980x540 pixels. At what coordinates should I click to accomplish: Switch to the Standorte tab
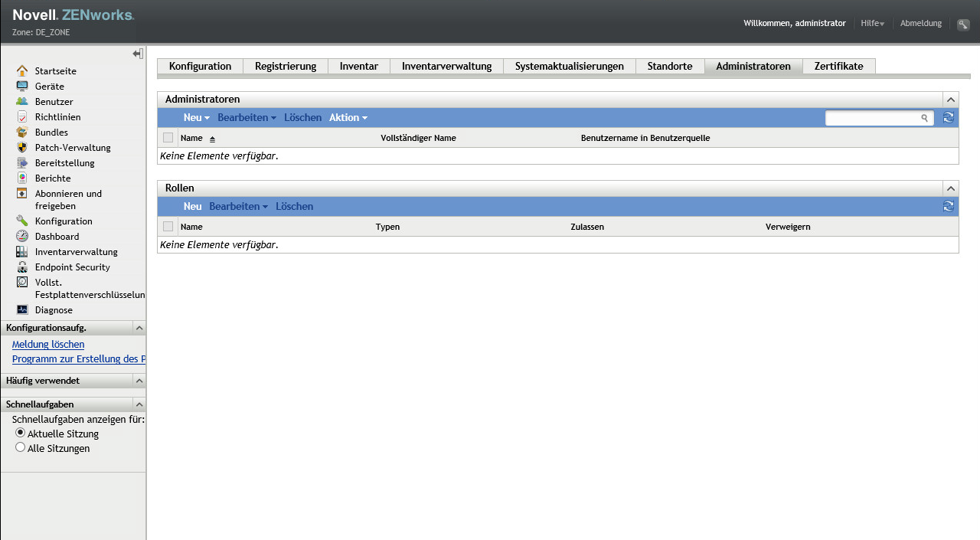(670, 66)
